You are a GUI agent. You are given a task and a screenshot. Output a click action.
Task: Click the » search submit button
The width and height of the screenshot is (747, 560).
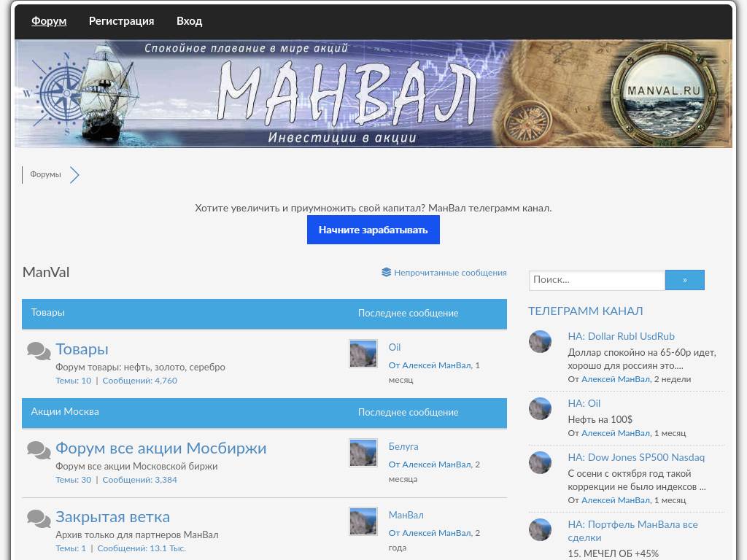click(684, 280)
